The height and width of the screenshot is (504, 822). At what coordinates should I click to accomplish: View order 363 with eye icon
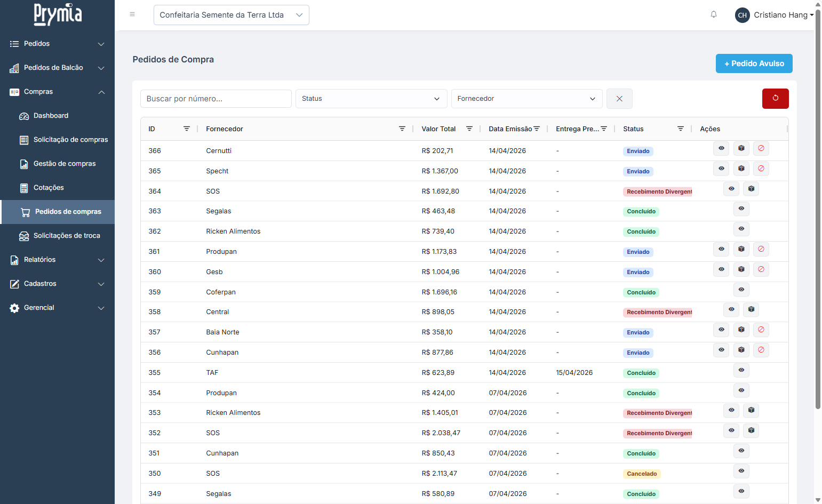(x=741, y=209)
